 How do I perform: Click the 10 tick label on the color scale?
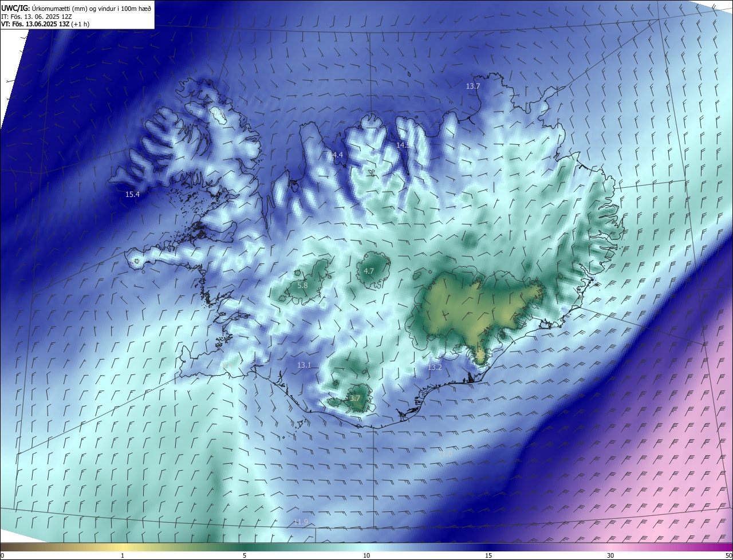366,555
